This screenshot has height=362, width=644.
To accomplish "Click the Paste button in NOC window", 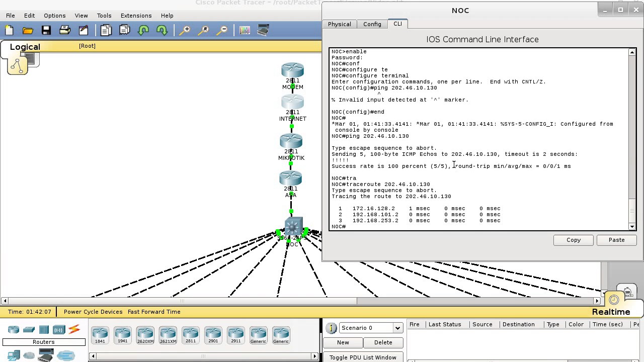I will tap(616, 240).
